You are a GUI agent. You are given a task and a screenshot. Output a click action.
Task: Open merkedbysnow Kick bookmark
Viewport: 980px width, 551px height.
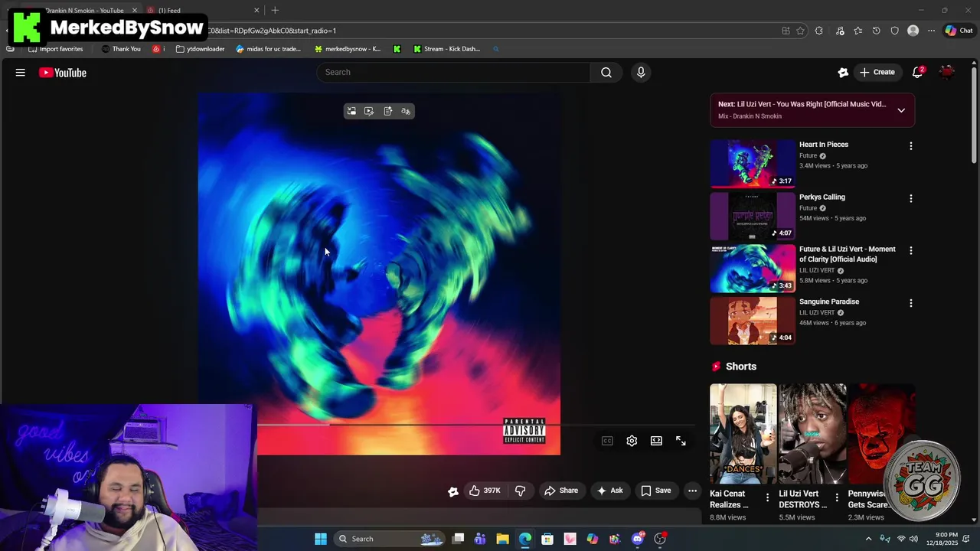click(x=348, y=49)
